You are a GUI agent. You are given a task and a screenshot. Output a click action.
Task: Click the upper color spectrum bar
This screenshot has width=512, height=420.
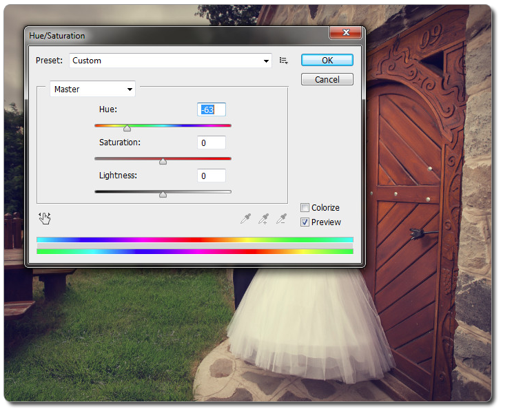(x=195, y=240)
